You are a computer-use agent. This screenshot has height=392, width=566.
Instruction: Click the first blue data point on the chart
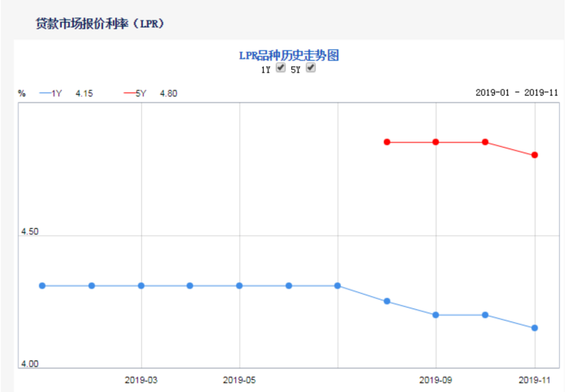click(42, 286)
